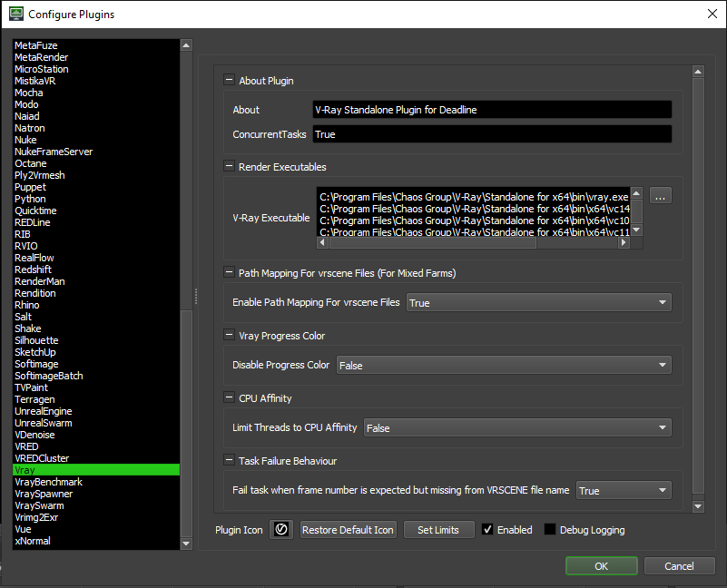Select VREDCluster in the plugin list
Image resolution: width=727 pixels, height=588 pixels.
click(x=96, y=458)
